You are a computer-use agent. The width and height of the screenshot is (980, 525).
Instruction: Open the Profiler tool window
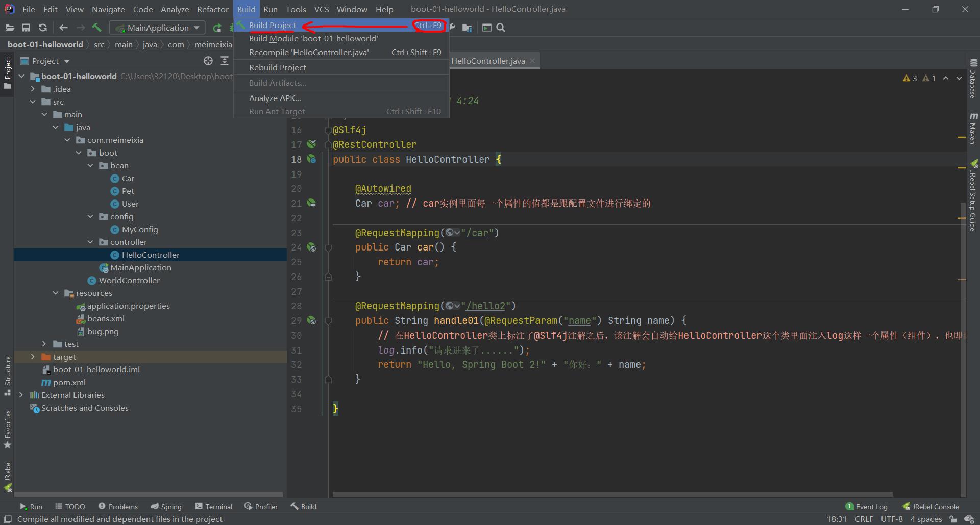pyautogui.click(x=261, y=506)
